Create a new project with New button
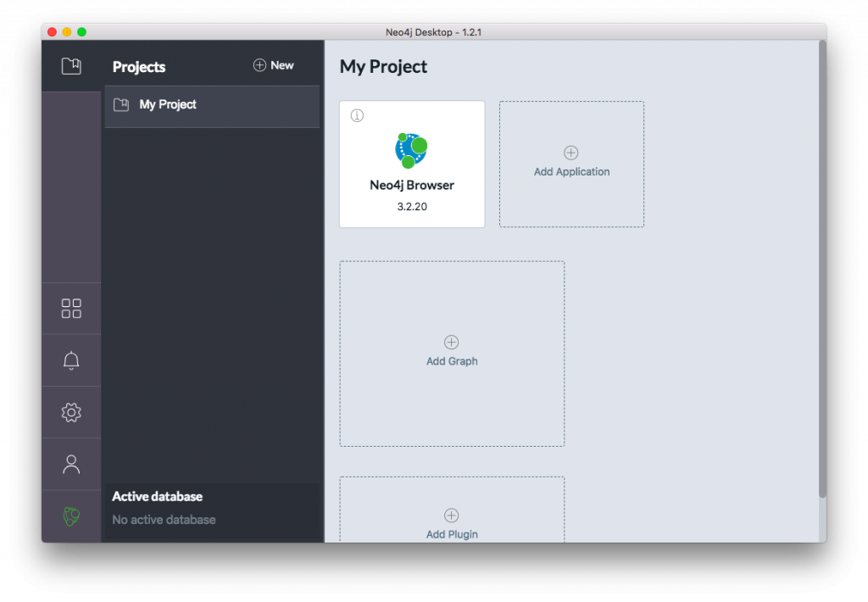868x602 pixels. (273, 65)
